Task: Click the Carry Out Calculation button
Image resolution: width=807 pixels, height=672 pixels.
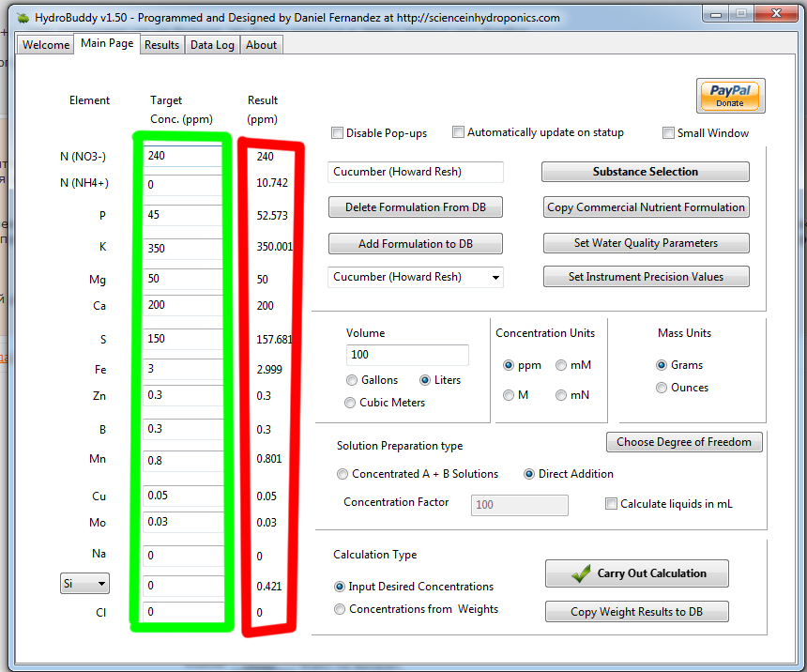Action: click(637, 573)
